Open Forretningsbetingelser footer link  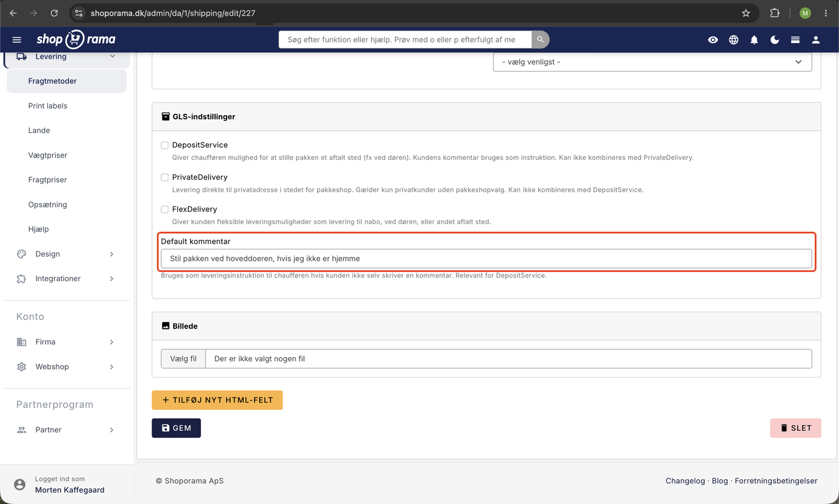pos(776,481)
